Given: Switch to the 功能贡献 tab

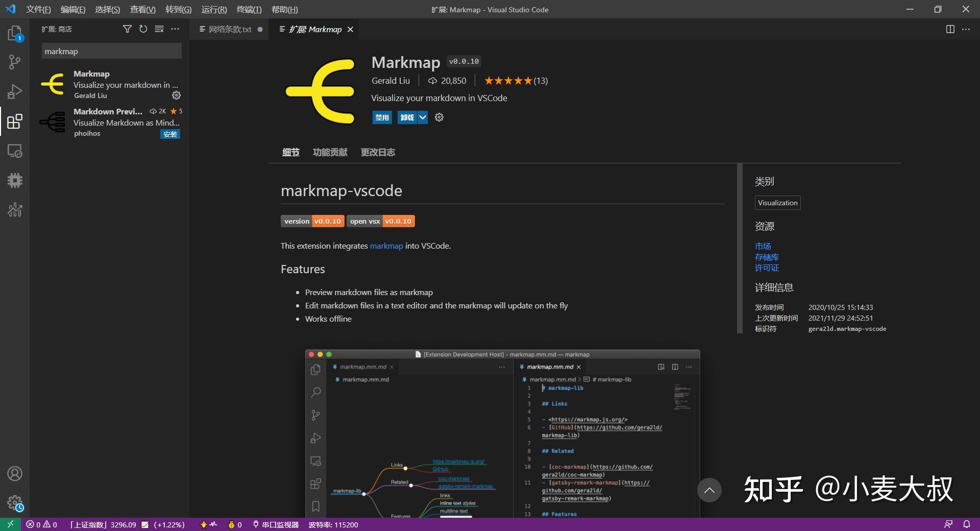Looking at the screenshot, I should (329, 152).
